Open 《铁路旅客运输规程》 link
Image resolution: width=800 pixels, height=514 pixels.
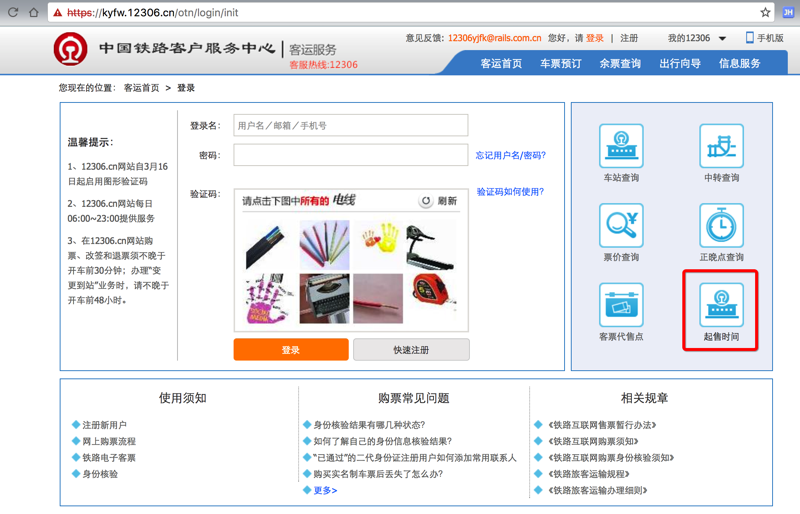(x=589, y=474)
